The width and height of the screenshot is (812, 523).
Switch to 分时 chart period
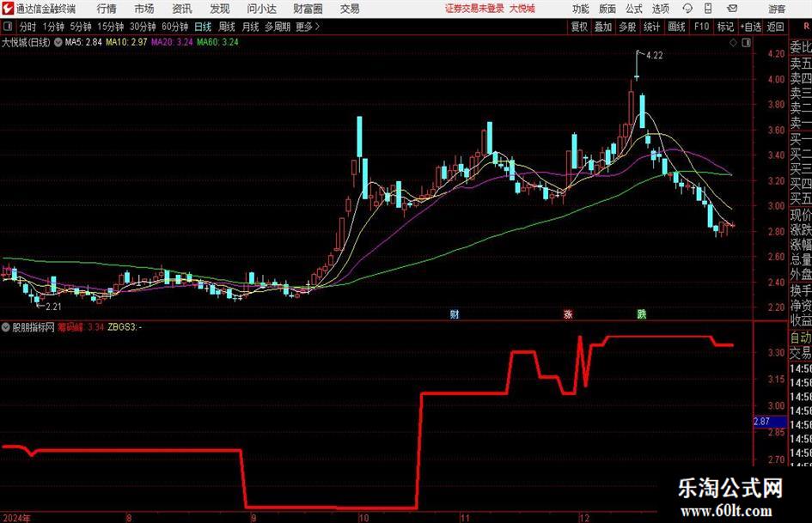[x=28, y=27]
